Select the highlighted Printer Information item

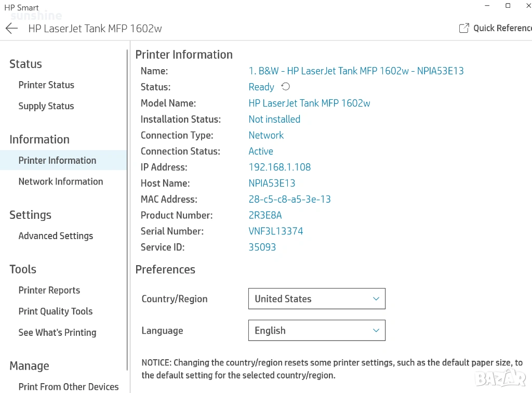57,161
